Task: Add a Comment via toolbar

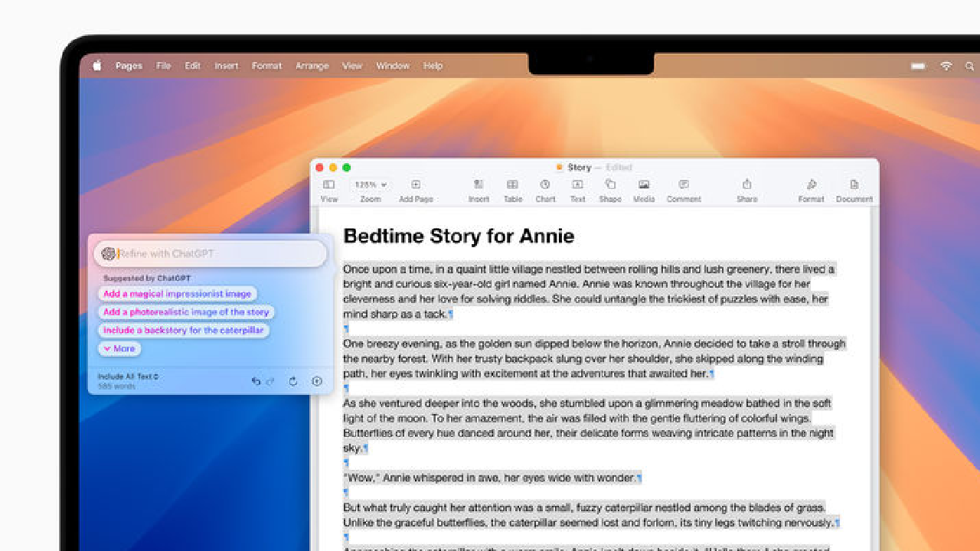Action: pyautogui.click(x=684, y=191)
